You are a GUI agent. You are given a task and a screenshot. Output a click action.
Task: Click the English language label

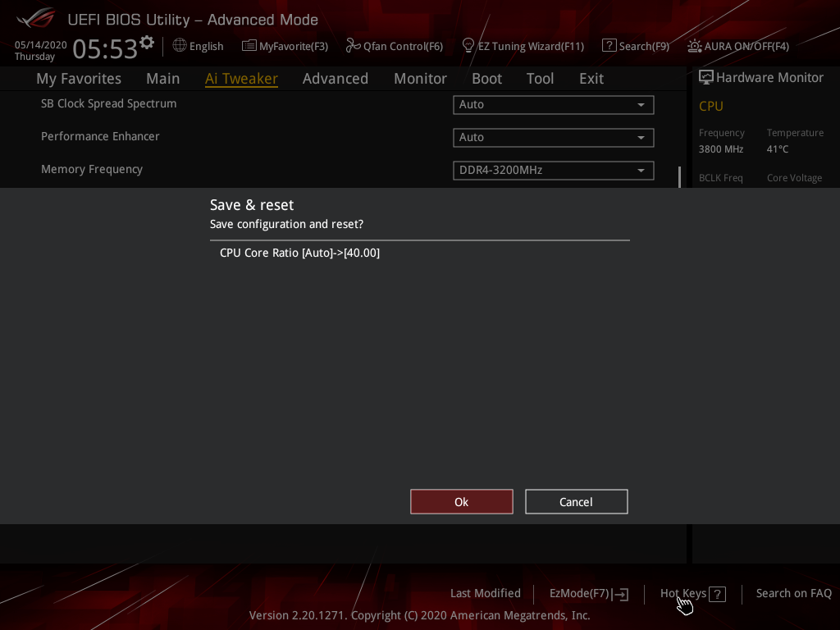click(x=206, y=47)
